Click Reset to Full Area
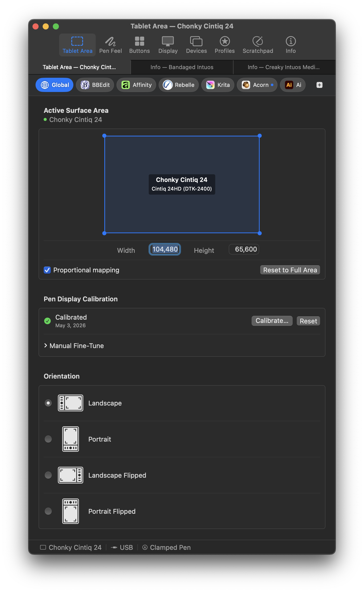364x592 pixels. click(x=290, y=270)
